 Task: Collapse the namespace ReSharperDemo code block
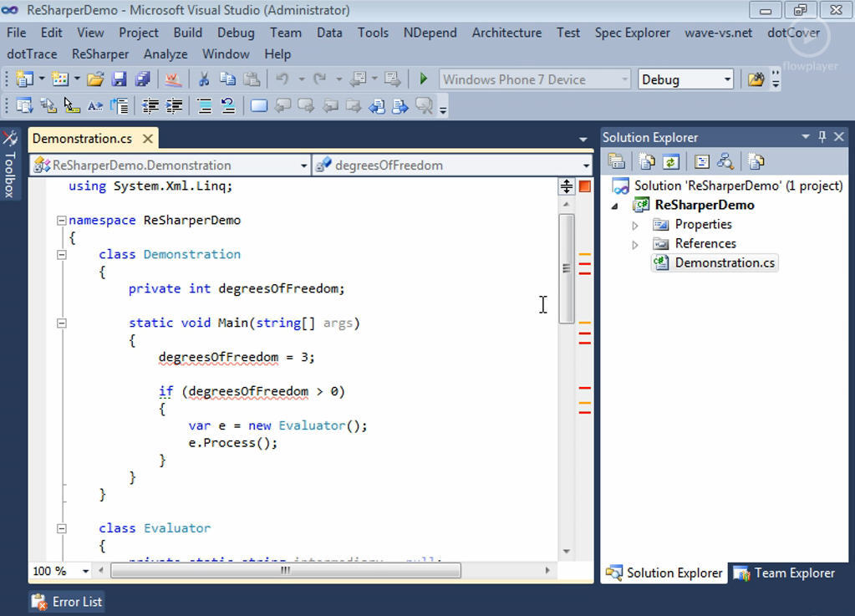point(61,221)
